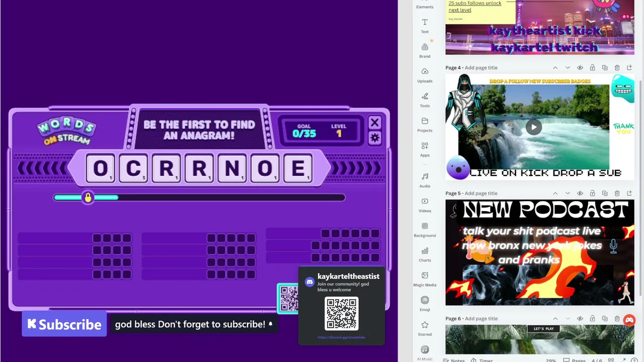This screenshot has width=644, height=362.
Task: Open the Magic Media panel
Action: (x=425, y=279)
